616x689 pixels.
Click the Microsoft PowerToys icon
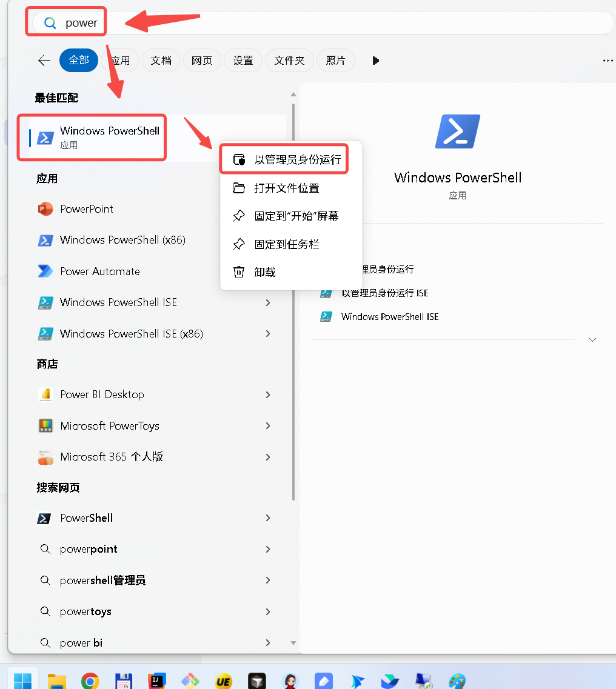point(45,426)
